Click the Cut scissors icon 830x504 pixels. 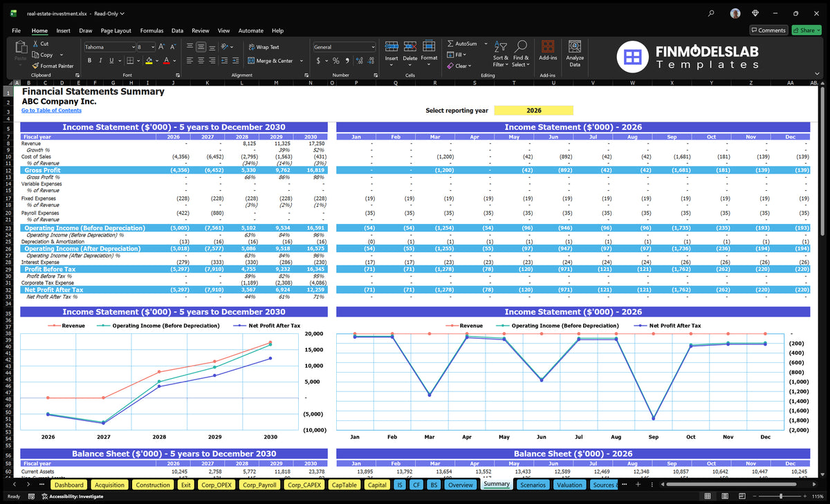35,44
